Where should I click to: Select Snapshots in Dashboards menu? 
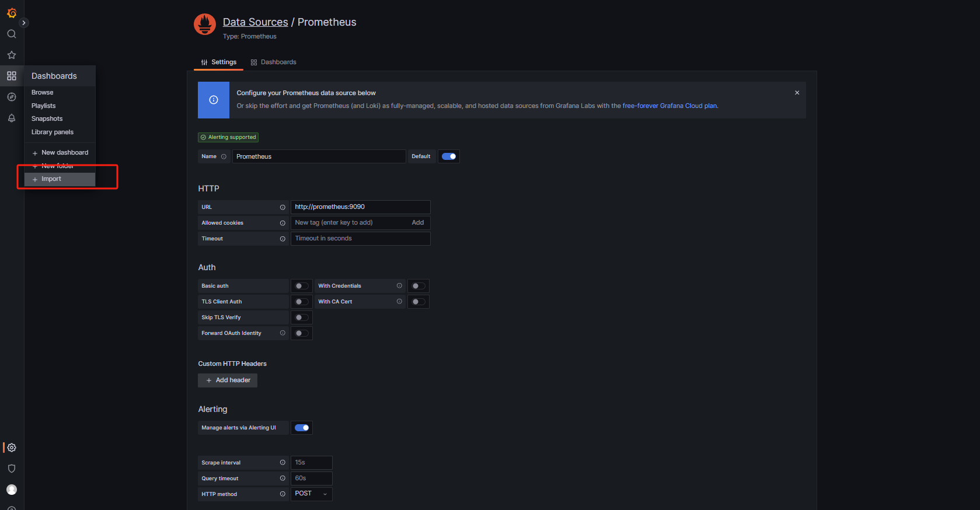coord(47,118)
